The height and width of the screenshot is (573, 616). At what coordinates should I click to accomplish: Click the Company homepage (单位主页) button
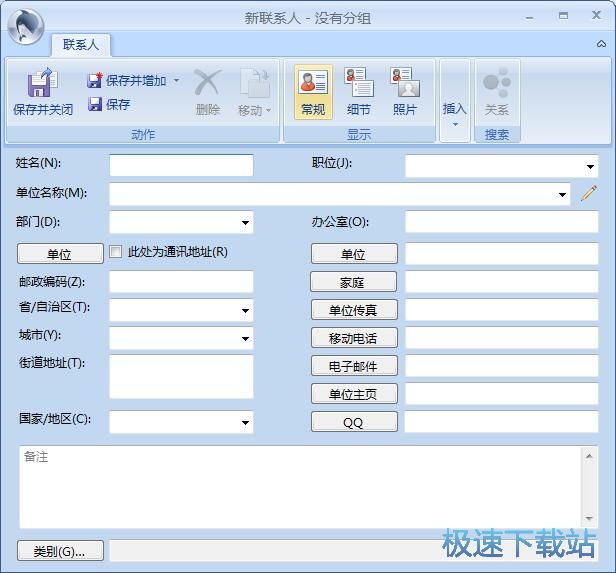pos(354,394)
